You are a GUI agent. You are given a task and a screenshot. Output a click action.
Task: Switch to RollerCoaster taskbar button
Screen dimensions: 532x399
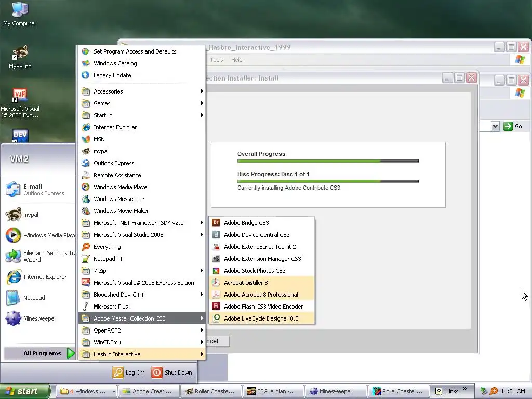pos(397,391)
